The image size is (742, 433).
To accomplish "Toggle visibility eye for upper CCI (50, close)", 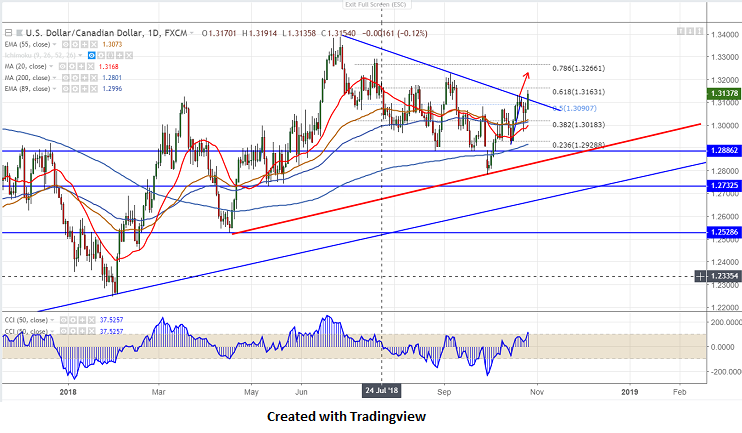I will point(63,320).
